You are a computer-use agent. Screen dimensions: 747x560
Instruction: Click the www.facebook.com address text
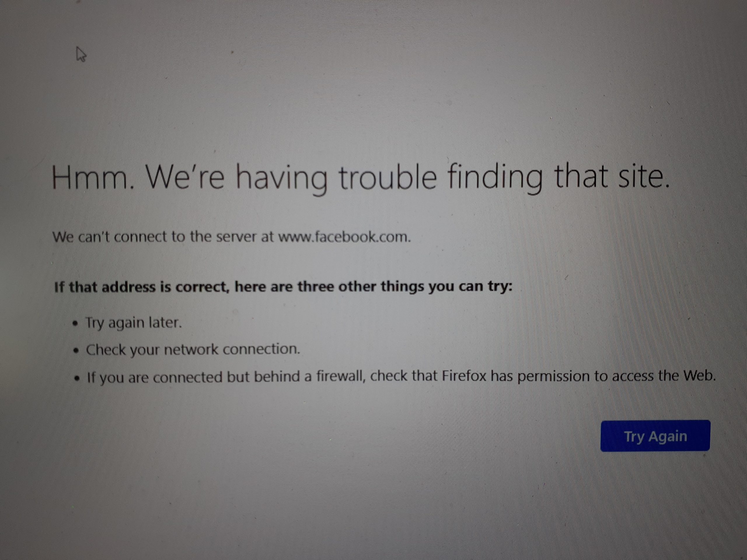tap(344, 237)
